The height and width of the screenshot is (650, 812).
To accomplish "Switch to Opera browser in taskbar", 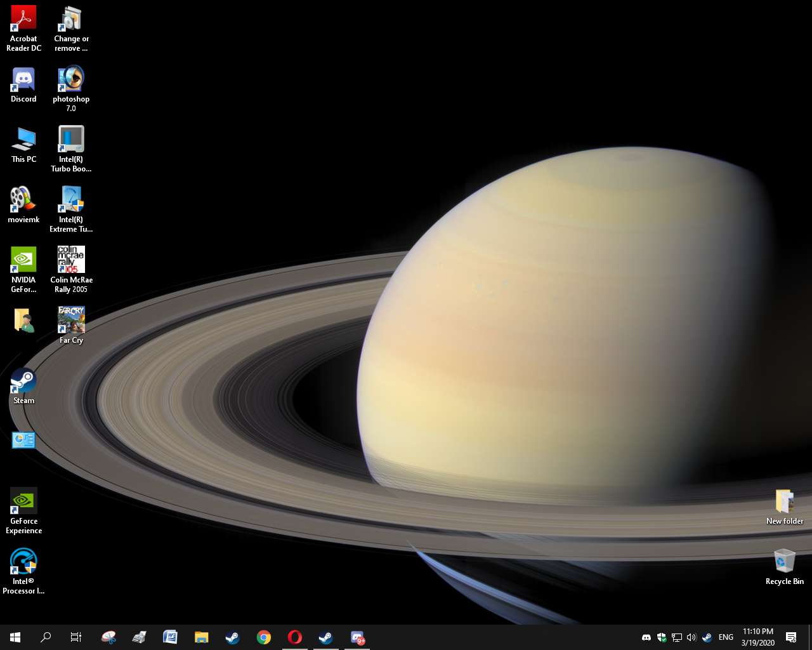I will 295,637.
